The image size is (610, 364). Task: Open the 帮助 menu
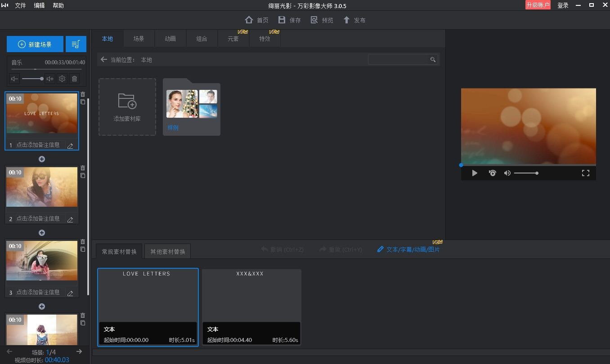[x=58, y=5]
